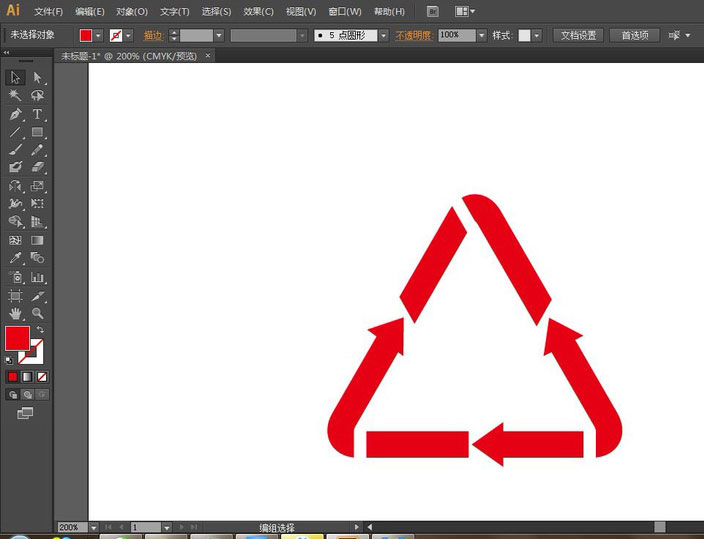Screen dimensions: 704x539
Task: Activate the Direct Selection tool
Action: [37, 77]
